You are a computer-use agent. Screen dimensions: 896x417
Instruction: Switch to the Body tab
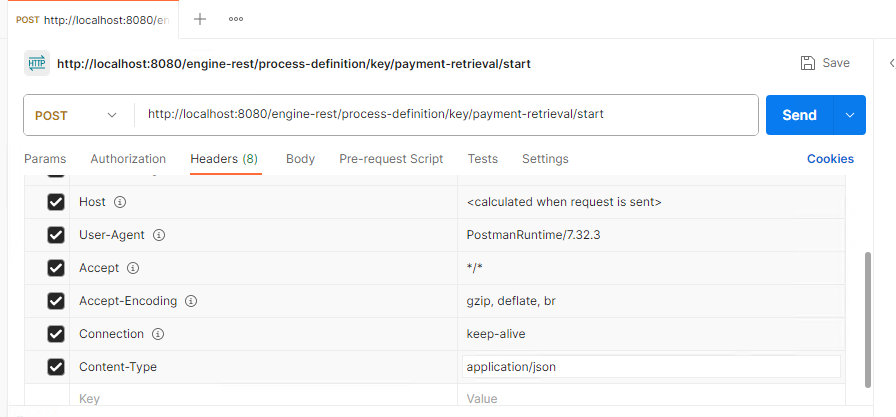[300, 159]
